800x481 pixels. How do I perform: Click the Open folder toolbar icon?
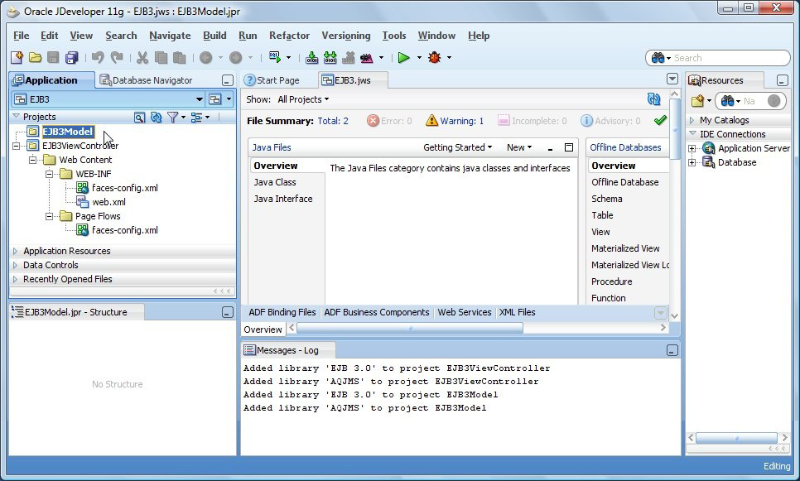(x=35, y=58)
